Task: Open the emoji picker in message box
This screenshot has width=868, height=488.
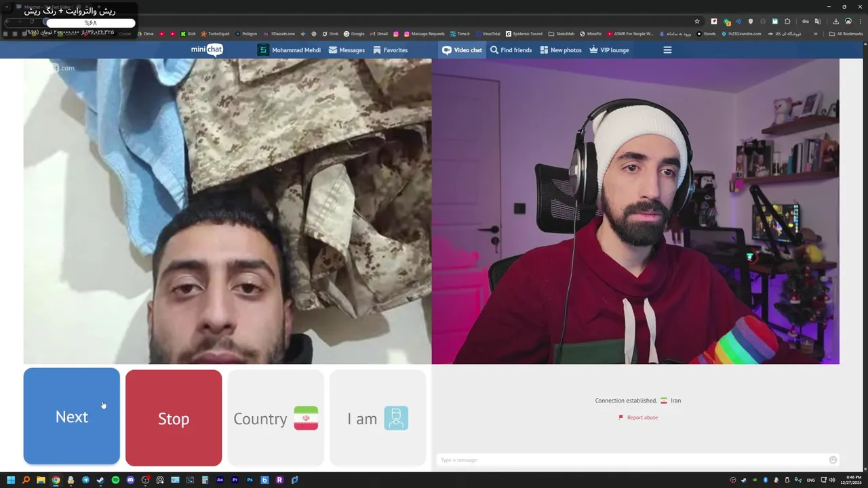Action: tap(833, 460)
